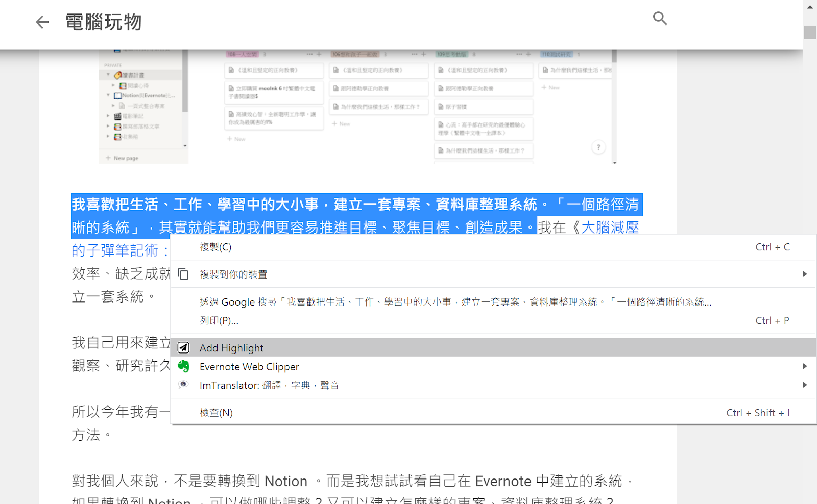Click the paragraph starting 對我個人來說

(x=352, y=492)
